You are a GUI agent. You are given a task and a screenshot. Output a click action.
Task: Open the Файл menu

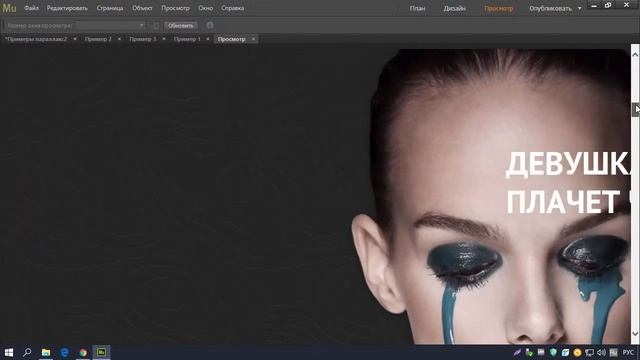31,8
